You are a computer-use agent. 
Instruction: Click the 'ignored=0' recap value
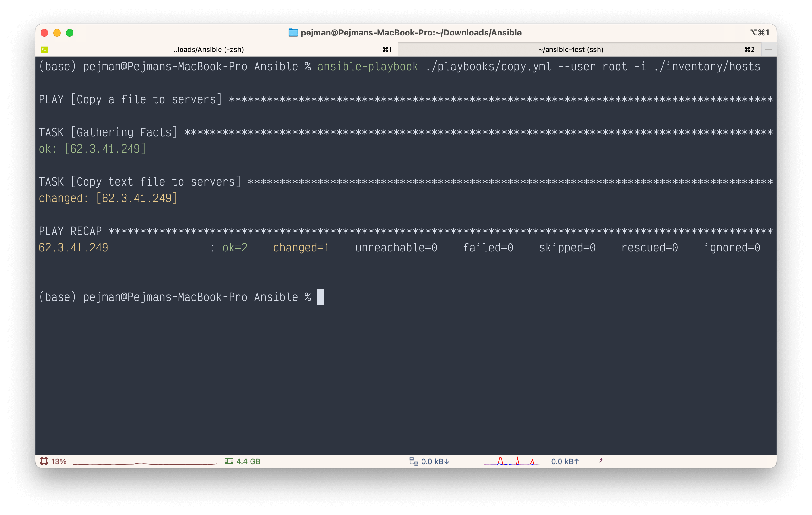732,248
